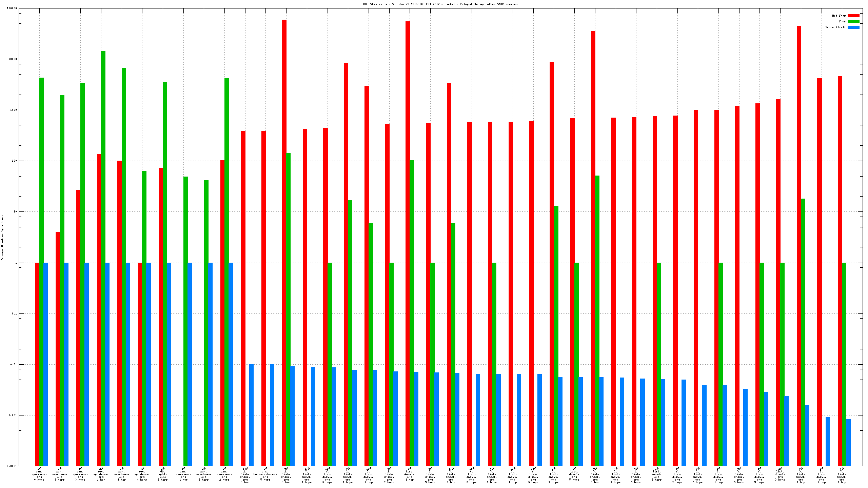Click the red Not Spam legend swatch
This screenshot has width=868, height=488.
click(853, 16)
